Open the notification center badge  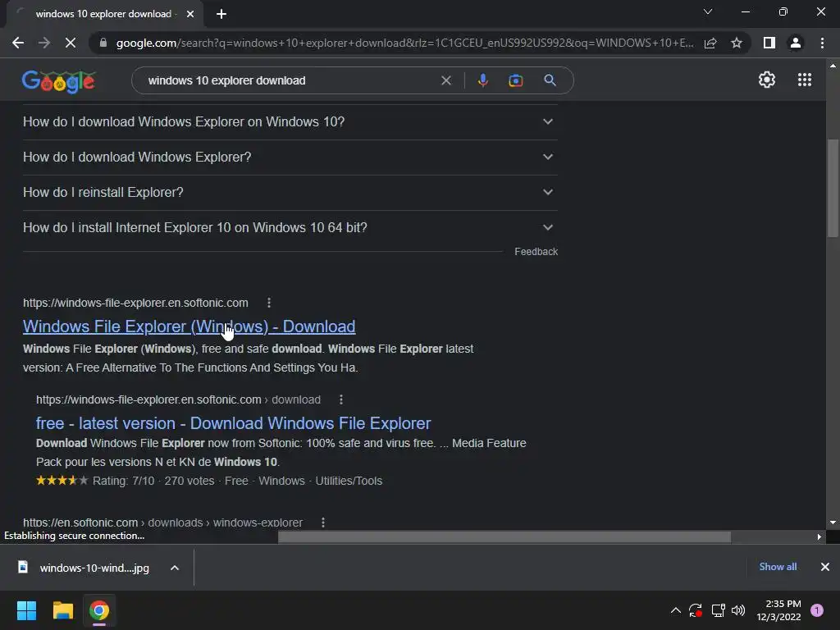tap(817, 610)
